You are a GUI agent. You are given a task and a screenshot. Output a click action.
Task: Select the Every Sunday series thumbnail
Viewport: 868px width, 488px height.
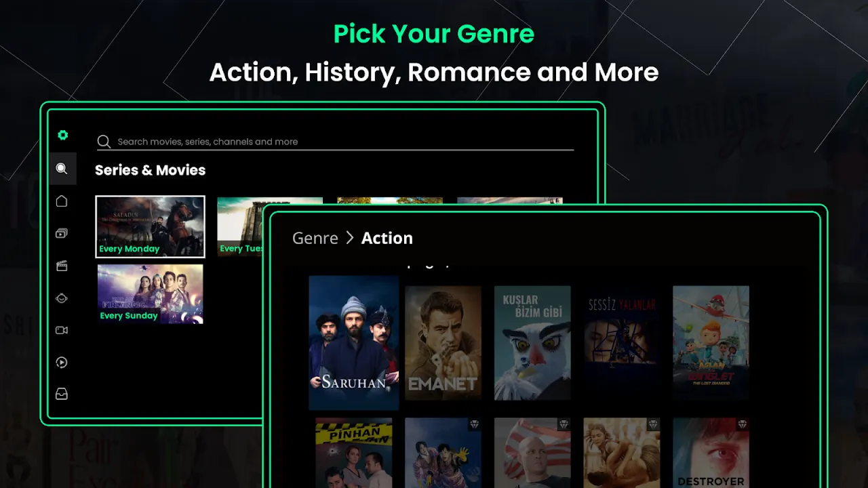tap(150, 293)
